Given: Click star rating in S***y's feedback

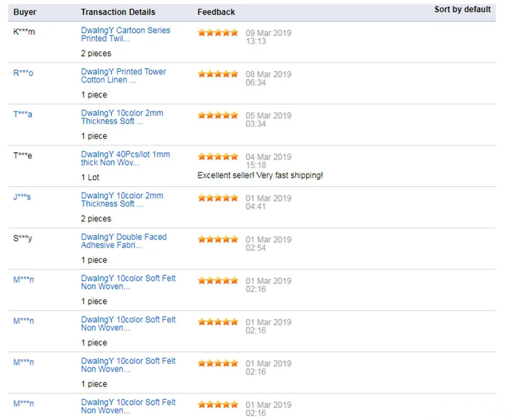Looking at the screenshot, I should tap(218, 239).
